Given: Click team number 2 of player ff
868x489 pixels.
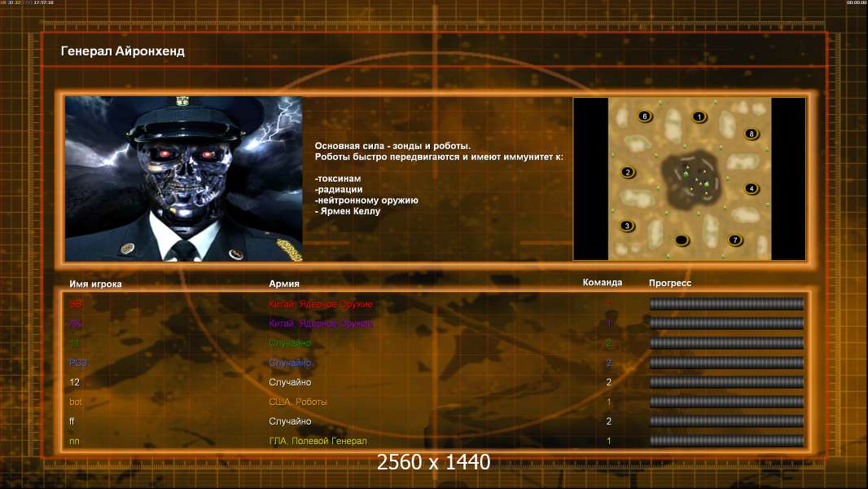Looking at the screenshot, I should (x=609, y=421).
